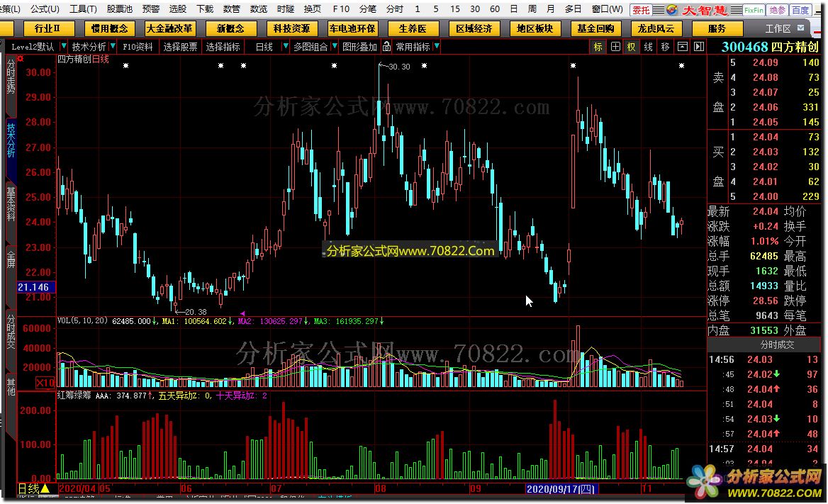The image size is (828, 504).
Task: Select the 60 minute period
Action: [495, 9]
